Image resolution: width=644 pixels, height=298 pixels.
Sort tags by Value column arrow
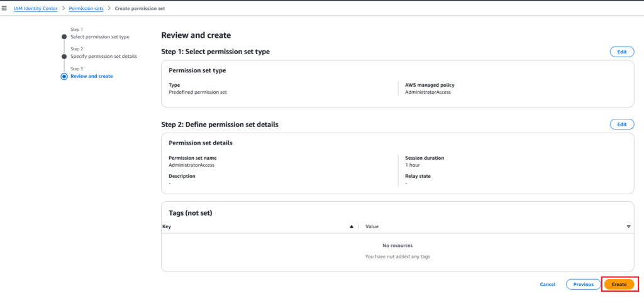point(628,226)
